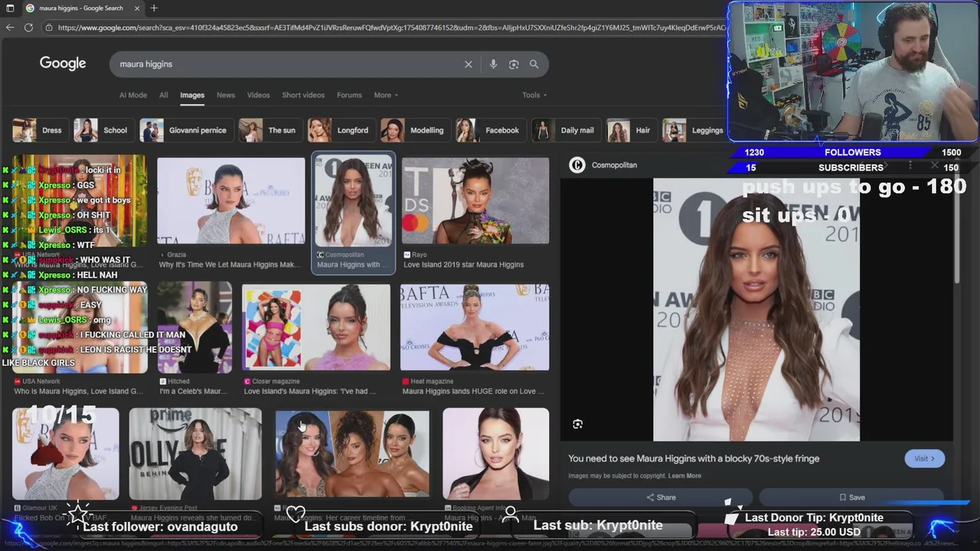Close the maura higgins search tab

click(137, 8)
